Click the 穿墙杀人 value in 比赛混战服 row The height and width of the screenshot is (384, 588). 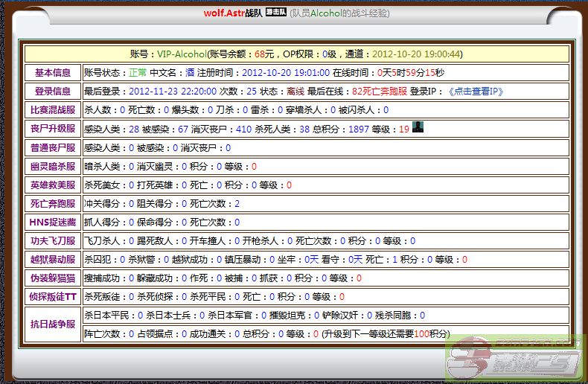[x=333, y=110]
